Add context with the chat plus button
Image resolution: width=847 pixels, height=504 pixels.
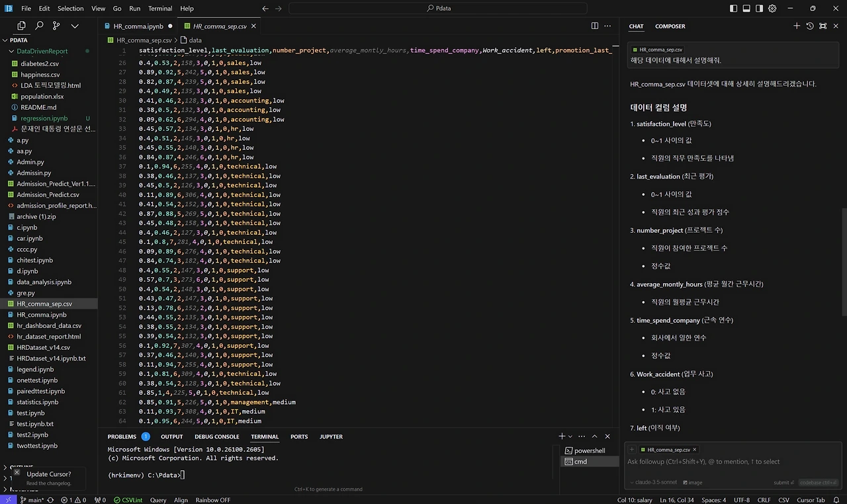[632, 450]
